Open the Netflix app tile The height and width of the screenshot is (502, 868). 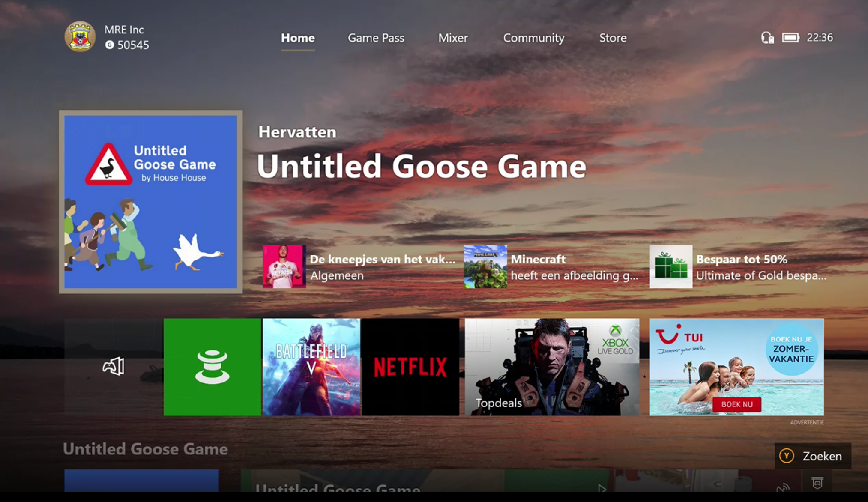click(x=410, y=367)
